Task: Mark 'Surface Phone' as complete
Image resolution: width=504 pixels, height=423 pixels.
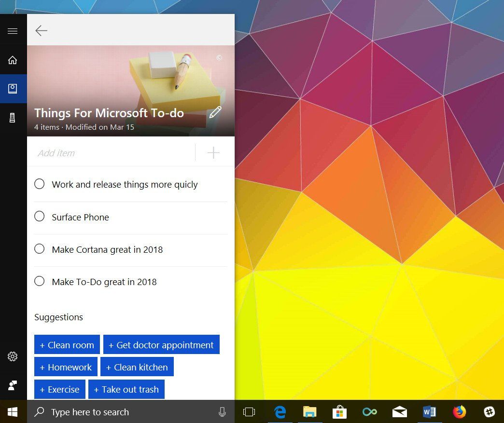Action: tap(40, 216)
